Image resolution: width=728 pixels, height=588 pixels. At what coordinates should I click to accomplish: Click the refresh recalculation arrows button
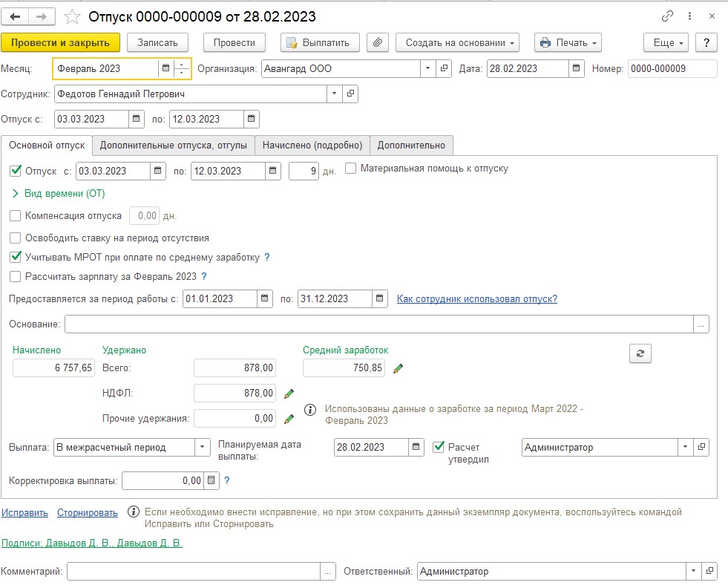click(x=640, y=353)
